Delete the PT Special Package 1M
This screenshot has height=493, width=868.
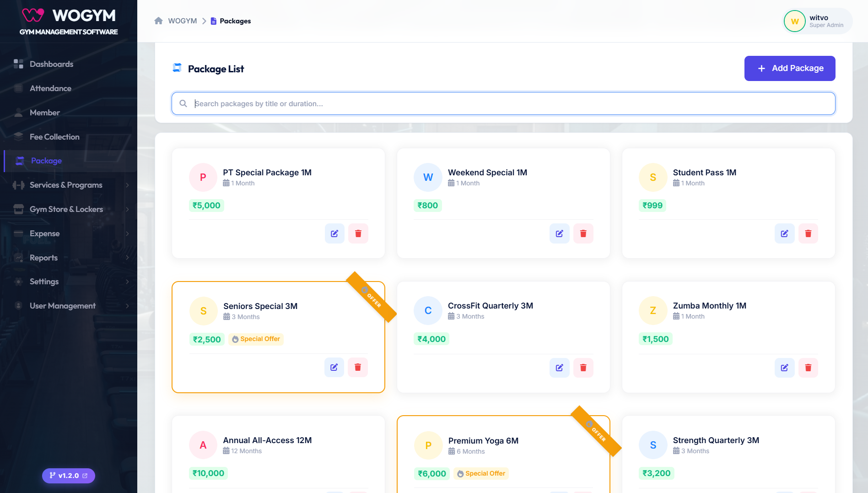pyautogui.click(x=358, y=233)
